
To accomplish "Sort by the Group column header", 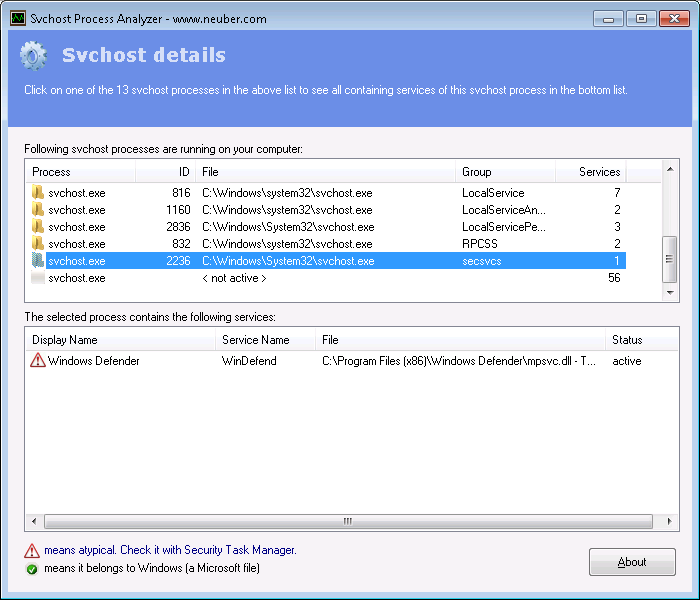I will [x=504, y=172].
